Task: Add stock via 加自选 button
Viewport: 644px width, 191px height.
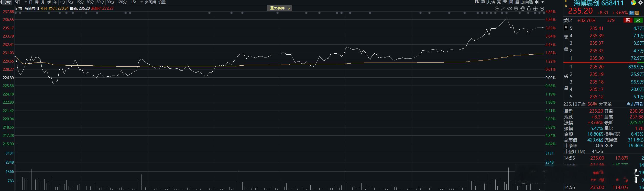Action: 527,2
